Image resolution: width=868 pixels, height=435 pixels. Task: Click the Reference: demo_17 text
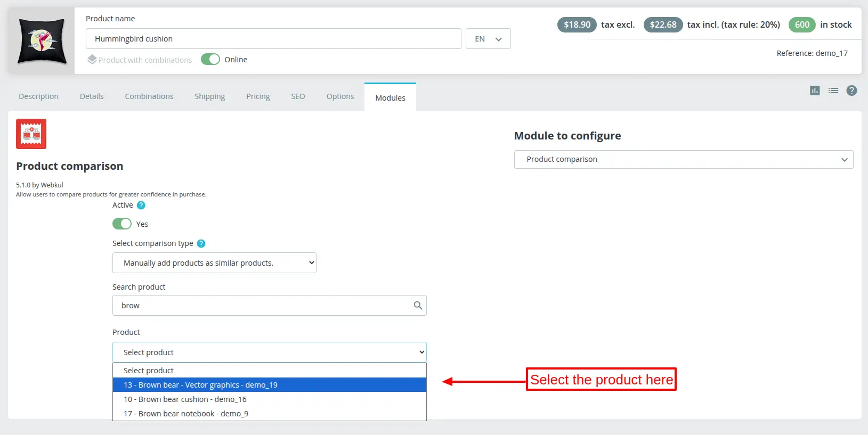(812, 53)
